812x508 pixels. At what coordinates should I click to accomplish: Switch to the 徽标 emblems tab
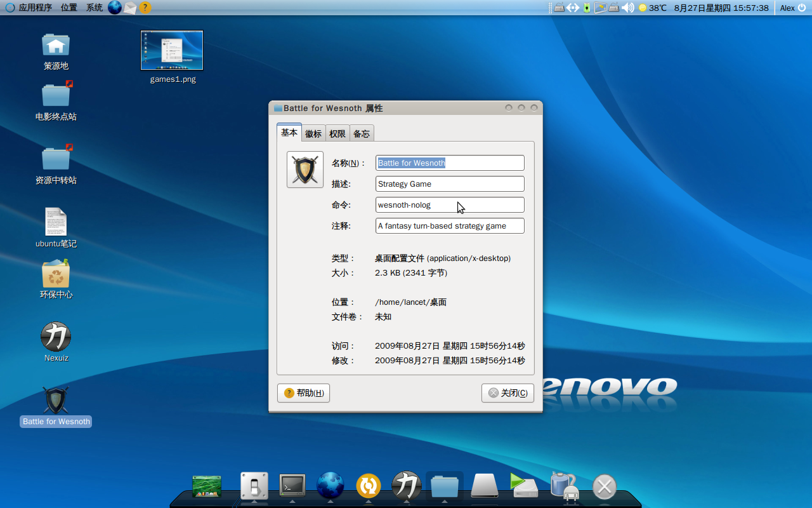(x=313, y=133)
